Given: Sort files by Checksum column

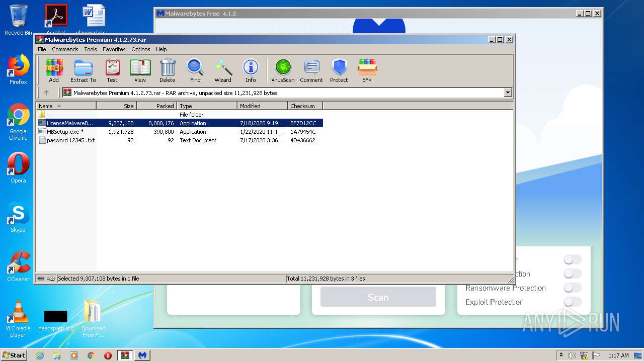Looking at the screenshot, I should pos(305,106).
